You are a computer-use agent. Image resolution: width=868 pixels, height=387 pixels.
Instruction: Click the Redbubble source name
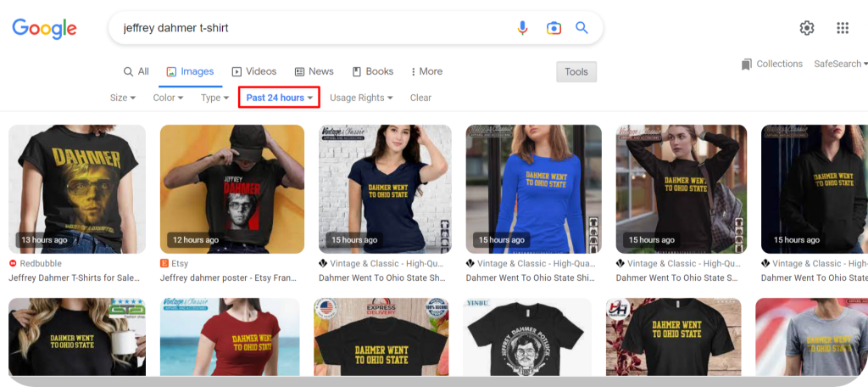click(41, 263)
